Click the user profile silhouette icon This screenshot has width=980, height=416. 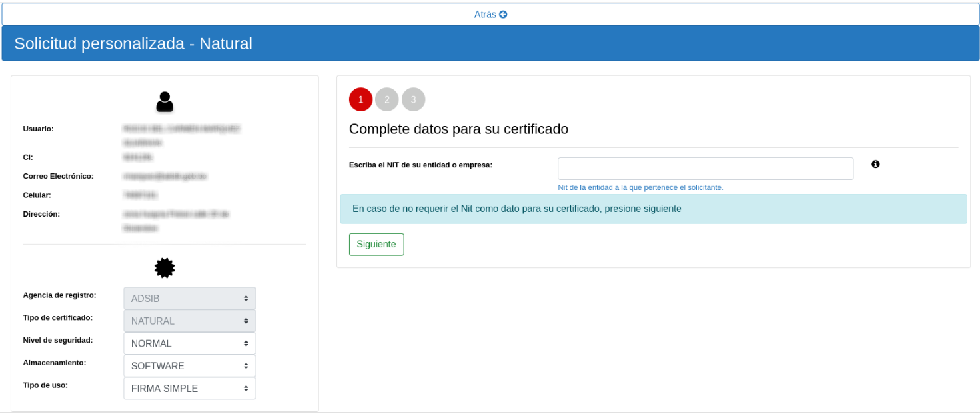(165, 102)
